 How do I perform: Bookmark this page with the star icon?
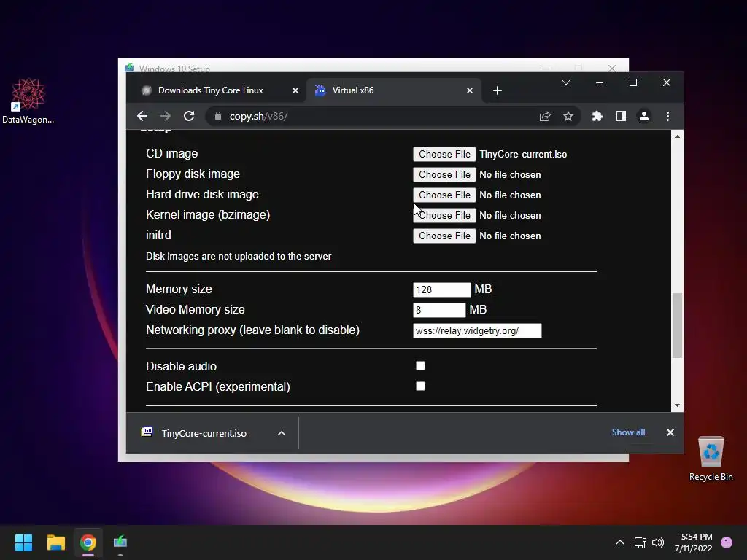568,116
